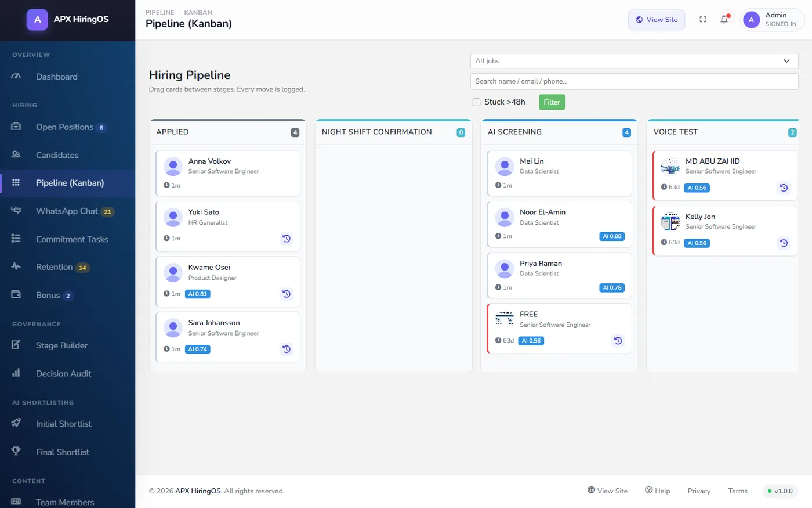The width and height of the screenshot is (812, 508).
Task: Click the Anna Volkov avatar
Action: (x=173, y=167)
